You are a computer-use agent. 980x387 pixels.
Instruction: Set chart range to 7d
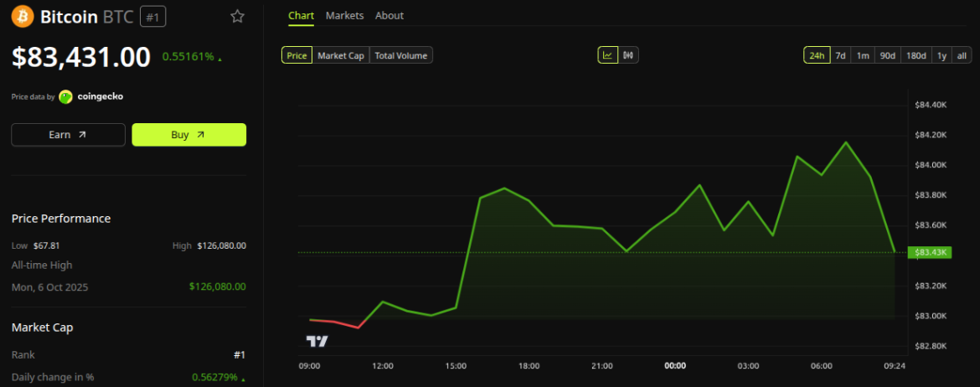[841, 55]
